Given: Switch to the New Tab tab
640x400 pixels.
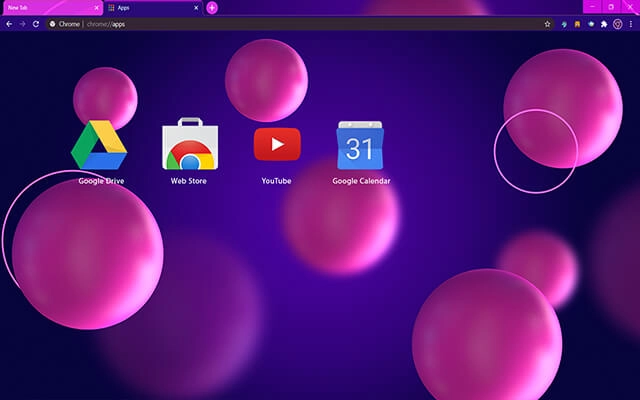Looking at the screenshot, I should coord(51,8).
